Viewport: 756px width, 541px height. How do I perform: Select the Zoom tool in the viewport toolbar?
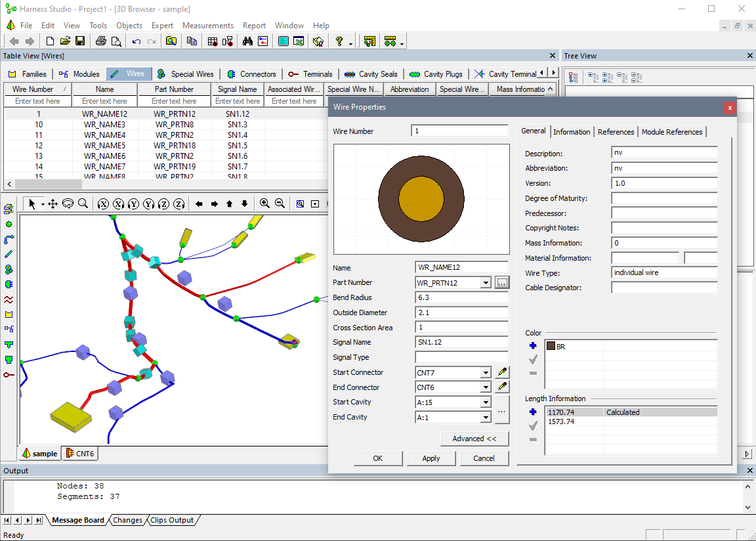tap(83, 204)
